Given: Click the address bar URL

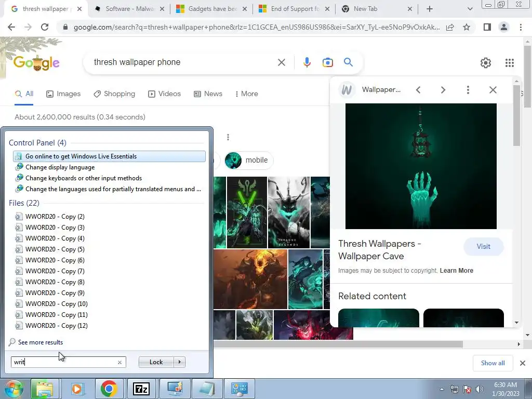Looking at the screenshot, I should click(257, 27).
